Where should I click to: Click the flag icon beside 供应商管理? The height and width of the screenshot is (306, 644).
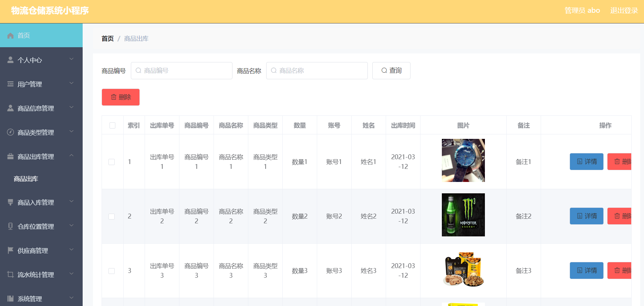coord(10,251)
